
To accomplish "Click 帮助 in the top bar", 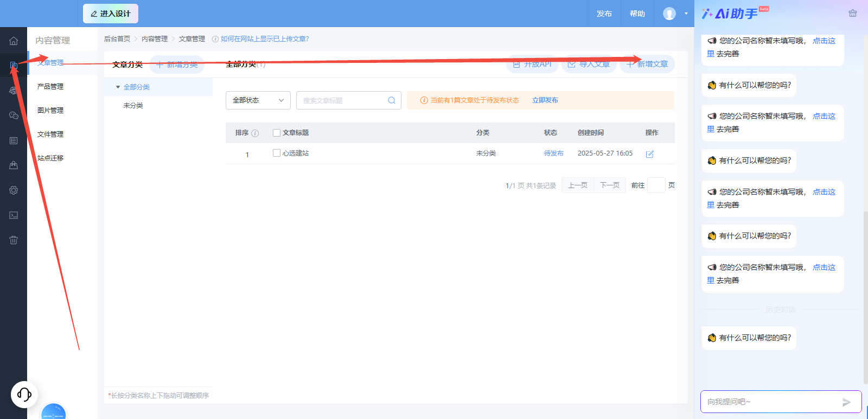I will tap(637, 14).
